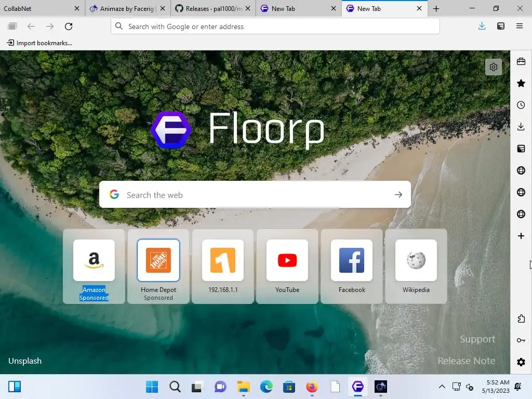Switch to the first New Tab

coord(295,8)
